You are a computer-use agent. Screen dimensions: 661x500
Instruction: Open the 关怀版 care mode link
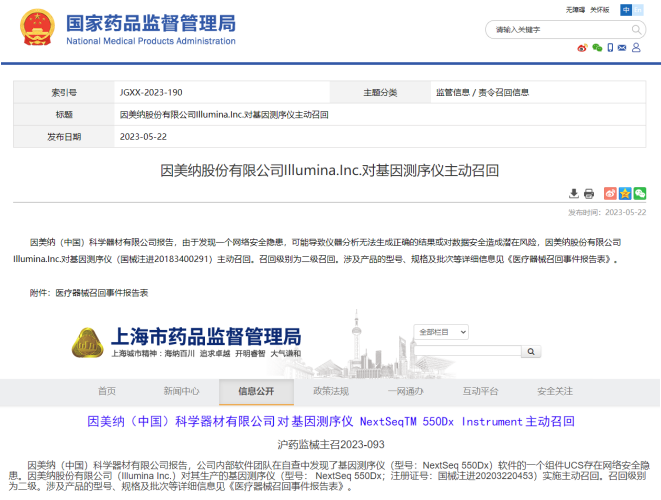600,9
